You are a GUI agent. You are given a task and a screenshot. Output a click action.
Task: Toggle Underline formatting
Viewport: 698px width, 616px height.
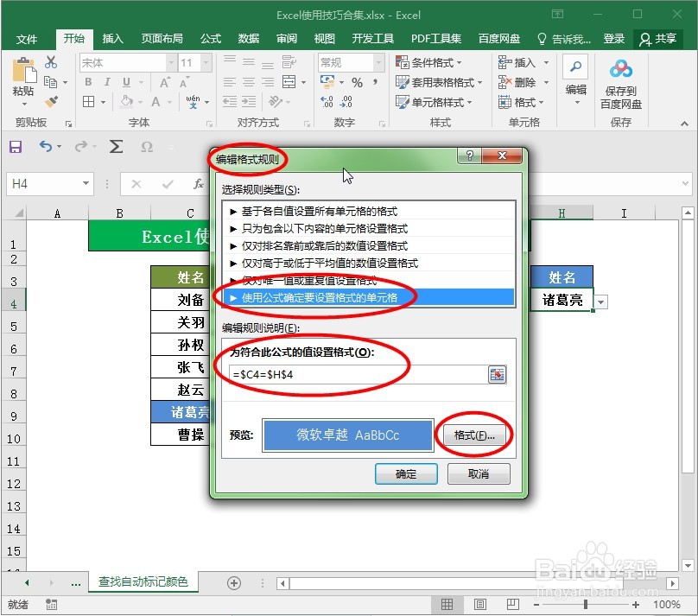click(126, 82)
